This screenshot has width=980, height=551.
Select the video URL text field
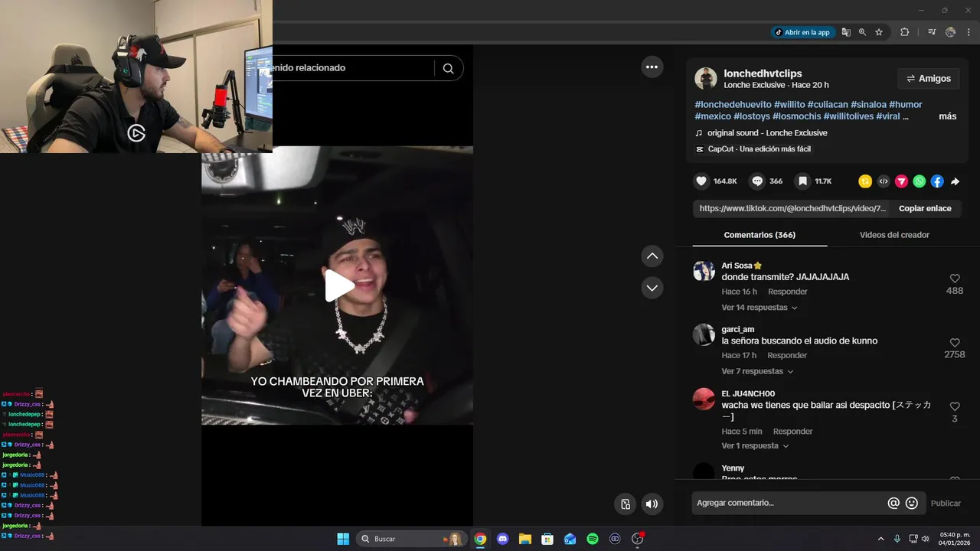[x=792, y=208]
